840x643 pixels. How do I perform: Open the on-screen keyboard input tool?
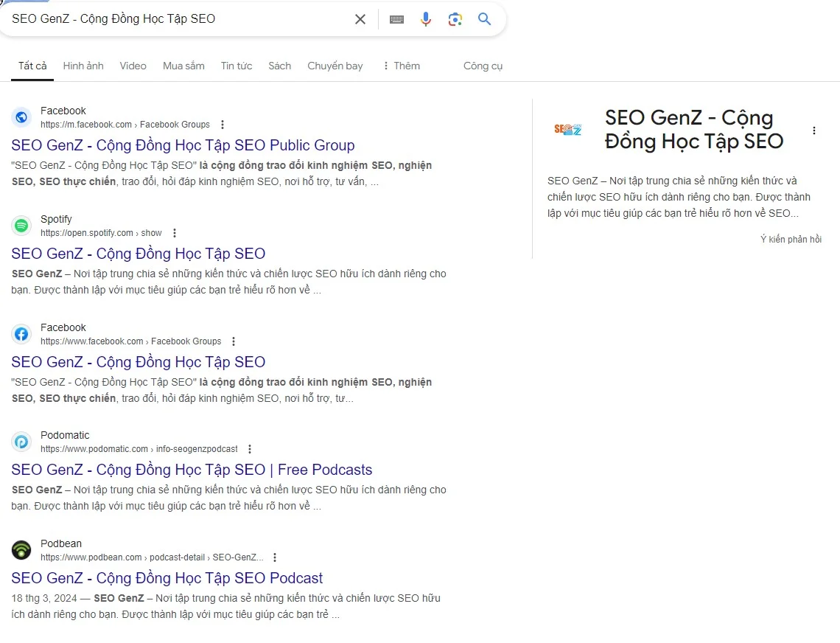(x=396, y=19)
